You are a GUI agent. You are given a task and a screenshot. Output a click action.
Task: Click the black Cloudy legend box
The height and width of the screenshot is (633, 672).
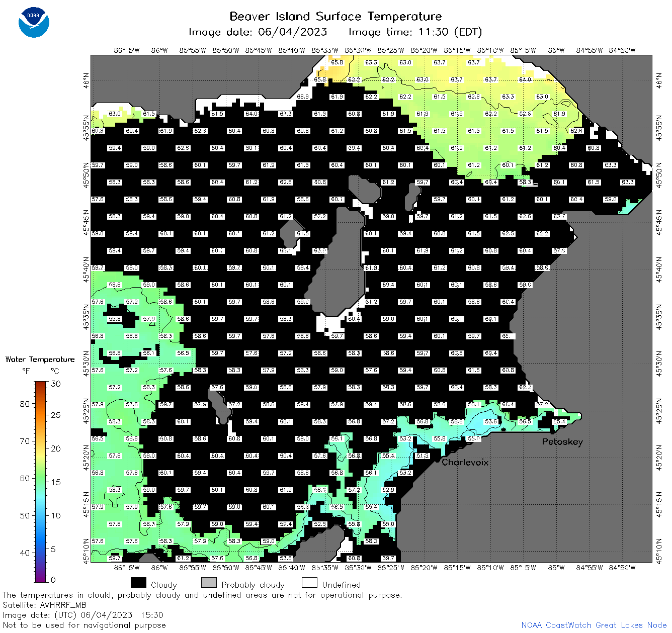[x=138, y=582]
